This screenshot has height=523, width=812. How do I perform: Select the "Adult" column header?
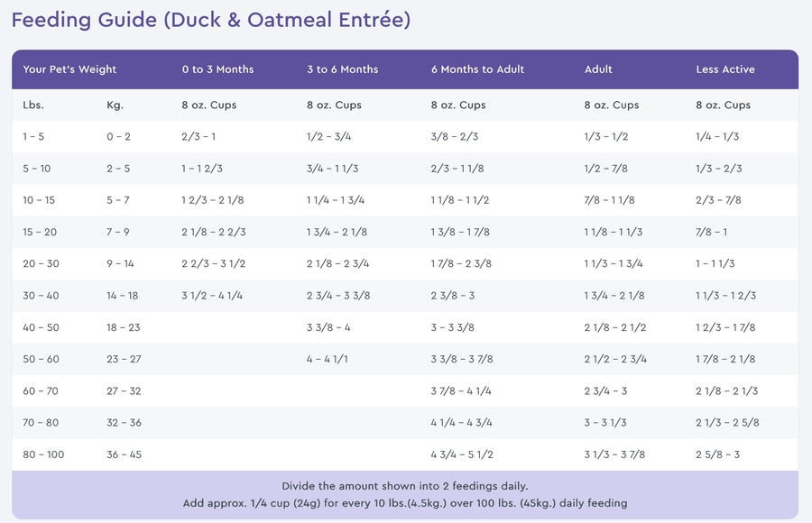(598, 69)
